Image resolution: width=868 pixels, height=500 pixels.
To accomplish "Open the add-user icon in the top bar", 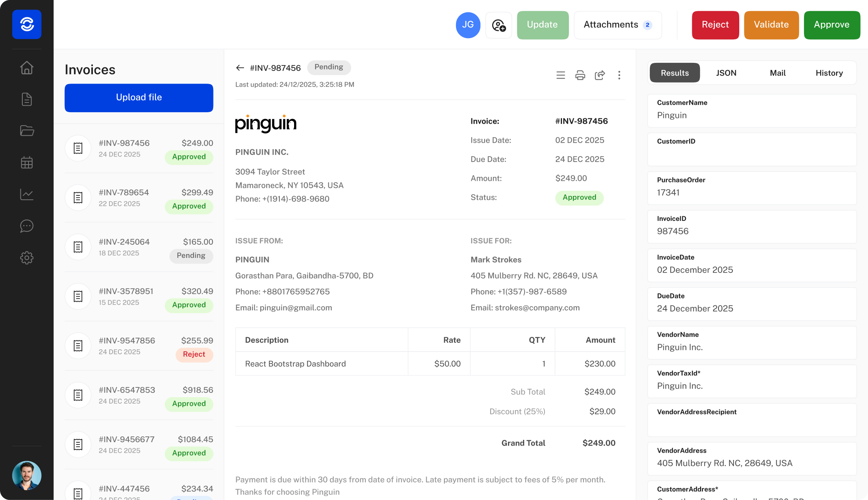I will (x=499, y=25).
